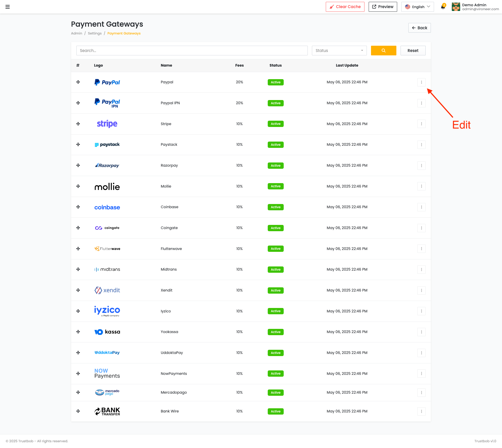Click the orange search button
Viewport: 502px width, 448px height.
pos(384,51)
